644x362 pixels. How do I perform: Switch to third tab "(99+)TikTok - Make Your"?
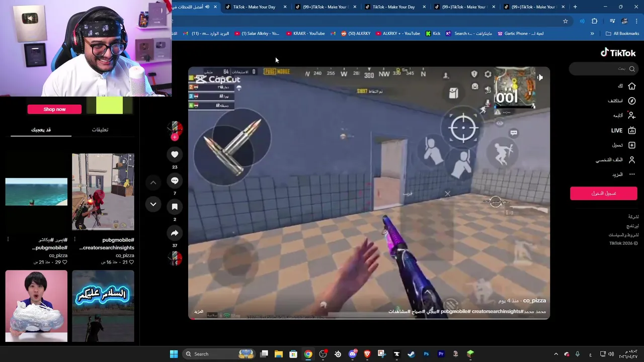(x=325, y=7)
